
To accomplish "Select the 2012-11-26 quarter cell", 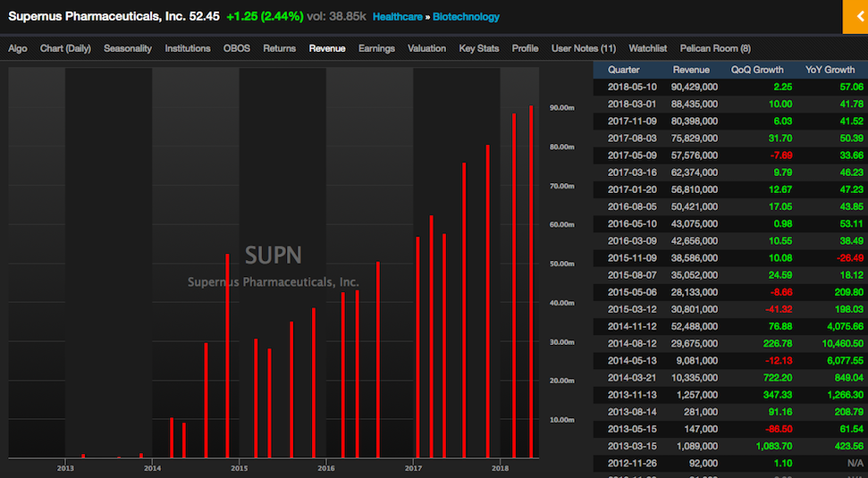I will [632, 465].
